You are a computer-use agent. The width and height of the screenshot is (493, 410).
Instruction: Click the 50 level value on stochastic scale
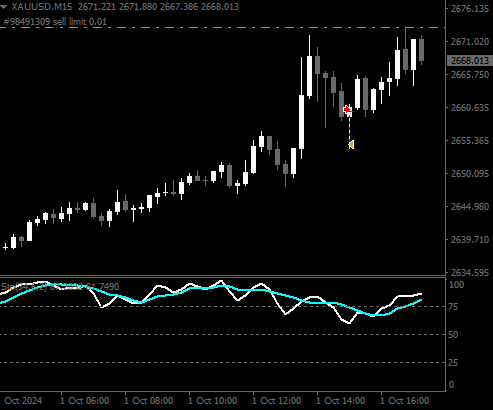coord(453,334)
